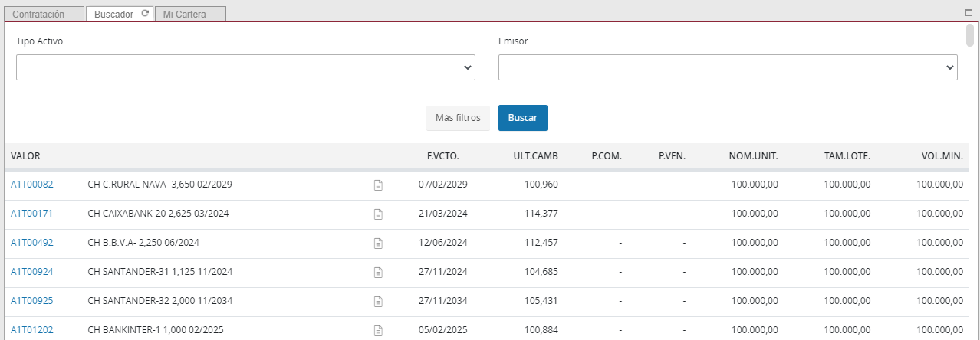Sort by the VOL.MIN. column header

[942, 156]
